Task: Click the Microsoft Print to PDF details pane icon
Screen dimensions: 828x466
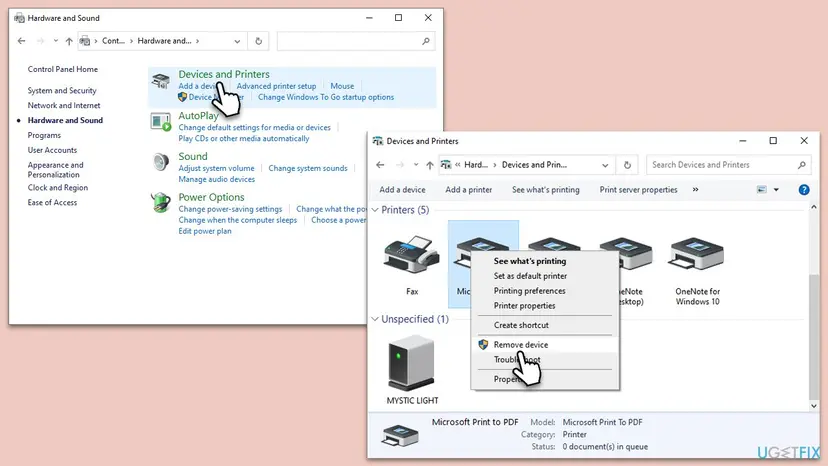Action: coord(400,436)
